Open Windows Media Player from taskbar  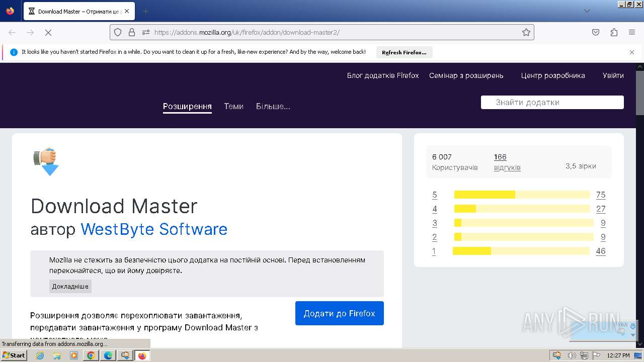click(74, 355)
